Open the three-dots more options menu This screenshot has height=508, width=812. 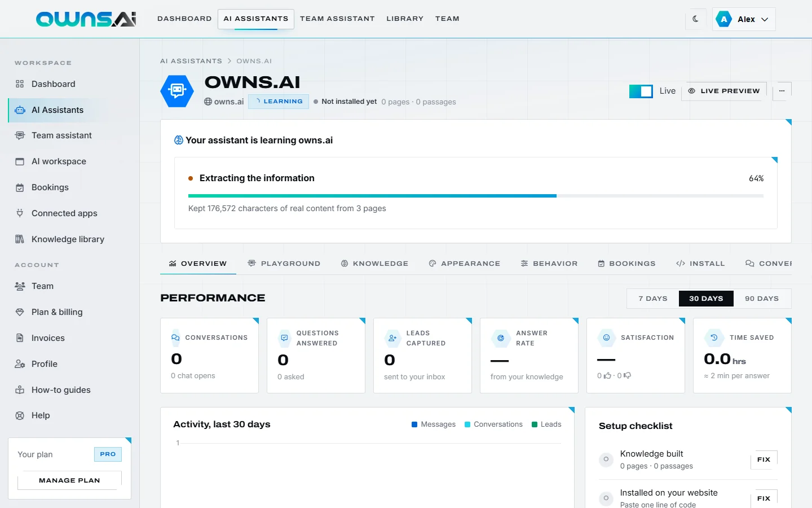pyautogui.click(x=782, y=91)
